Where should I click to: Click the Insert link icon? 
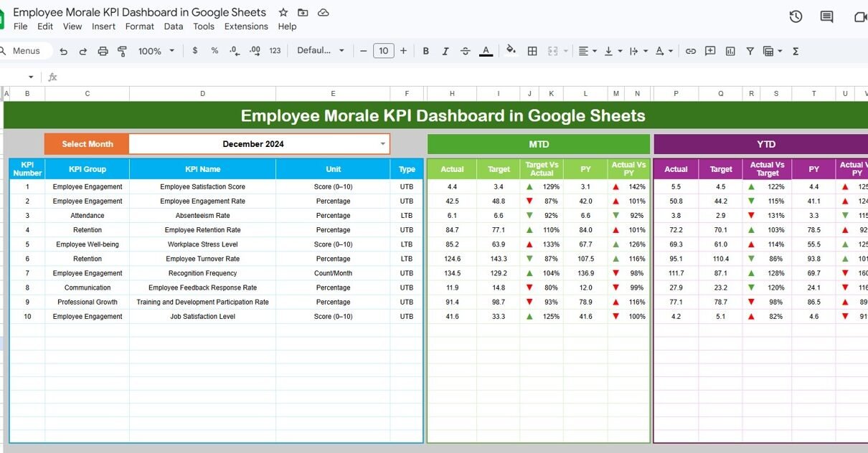(x=690, y=51)
